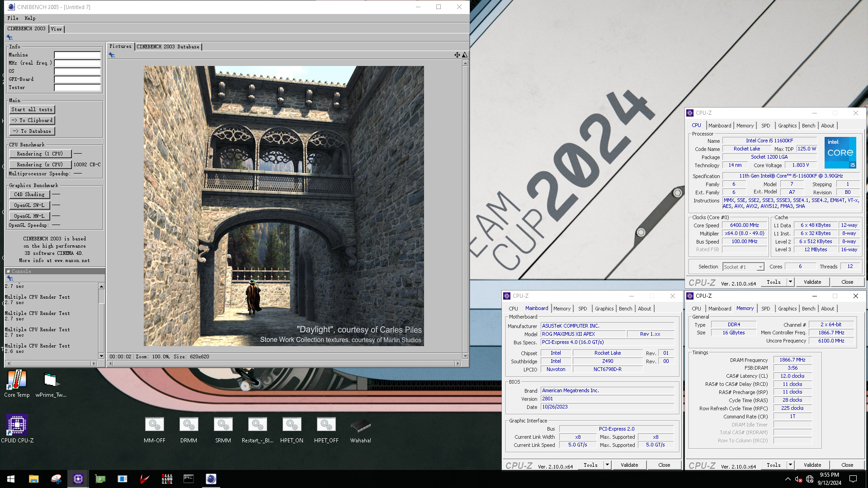Open the Help menu in CINEBENCH
The image size is (868, 488).
click(30, 18)
